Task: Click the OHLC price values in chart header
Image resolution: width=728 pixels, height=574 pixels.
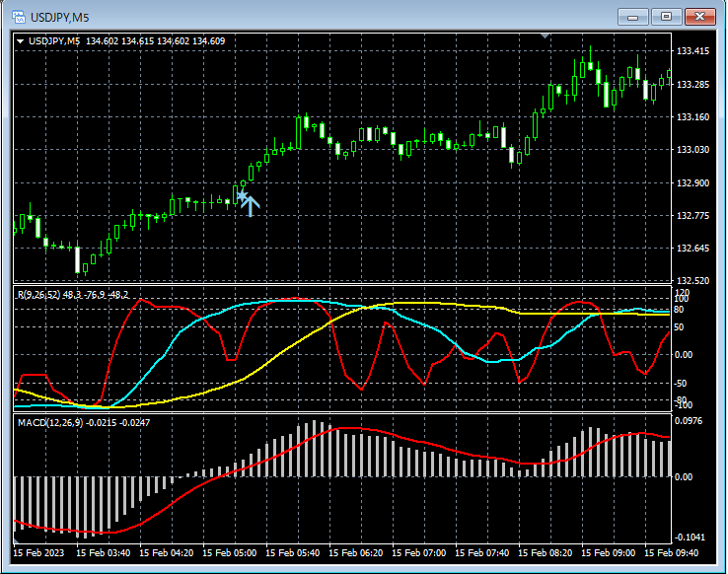Action: (x=155, y=41)
